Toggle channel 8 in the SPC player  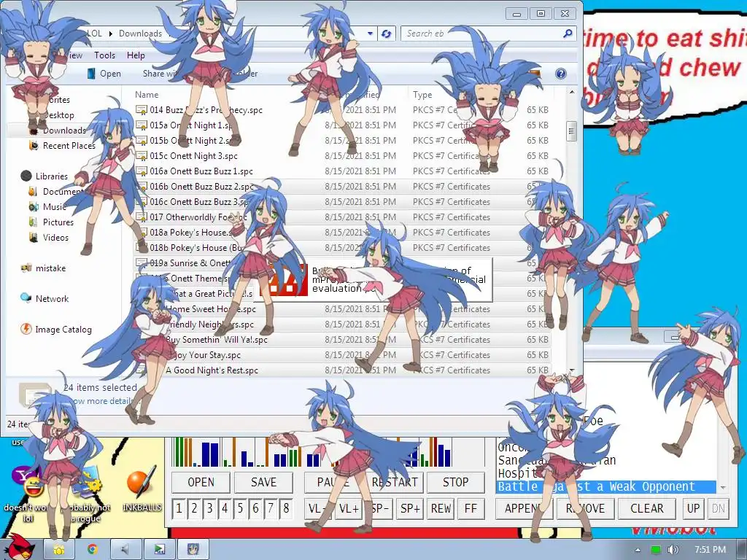[x=286, y=508]
